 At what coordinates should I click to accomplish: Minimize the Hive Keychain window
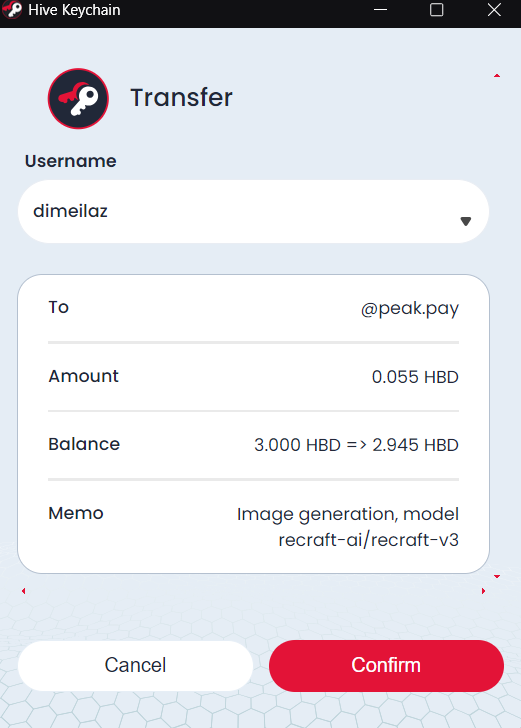pos(380,10)
